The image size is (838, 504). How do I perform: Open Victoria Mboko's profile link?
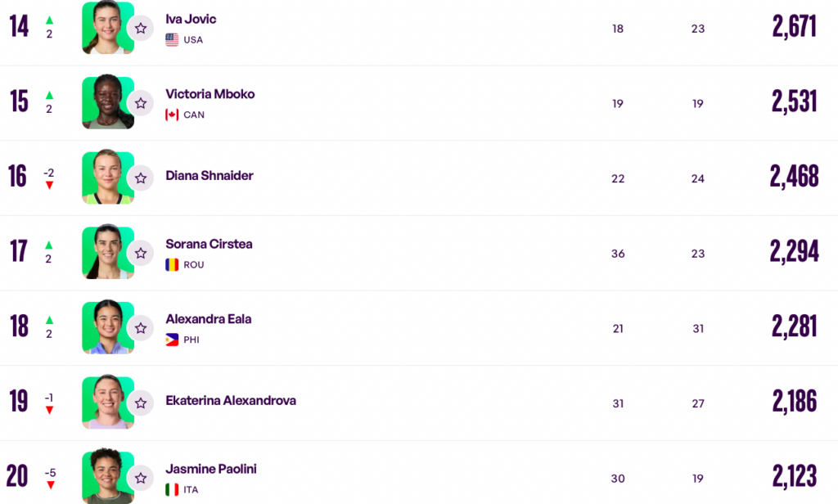point(210,94)
